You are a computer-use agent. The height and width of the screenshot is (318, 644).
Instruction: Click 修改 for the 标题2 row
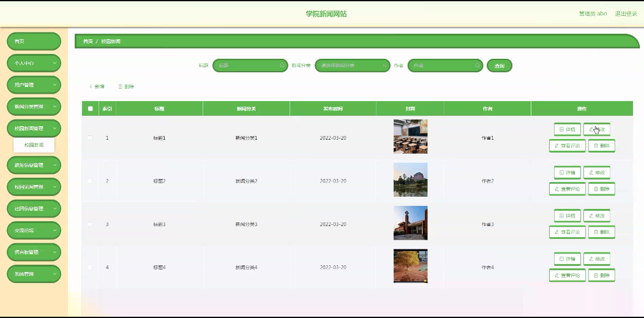click(x=597, y=173)
